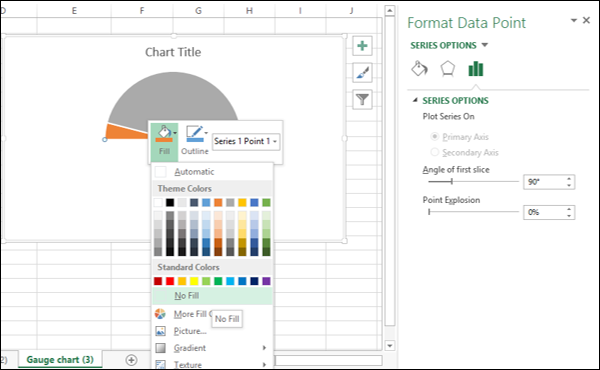This screenshot has height=370, width=600.
Task: Open the Chart Elements plus button
Action: 362,46
